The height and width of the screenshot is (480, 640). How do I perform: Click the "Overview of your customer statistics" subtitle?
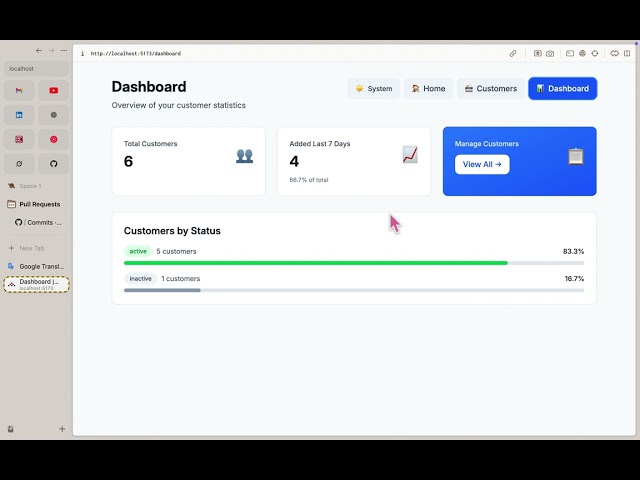[179, 105]
